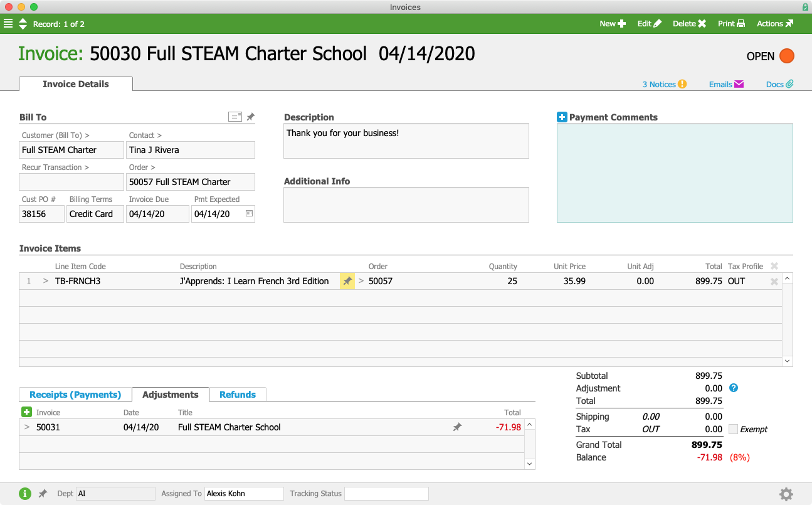Click the quantity cell 25
Viewport: 812px width, 505px height.
click(x=512, y=281)
